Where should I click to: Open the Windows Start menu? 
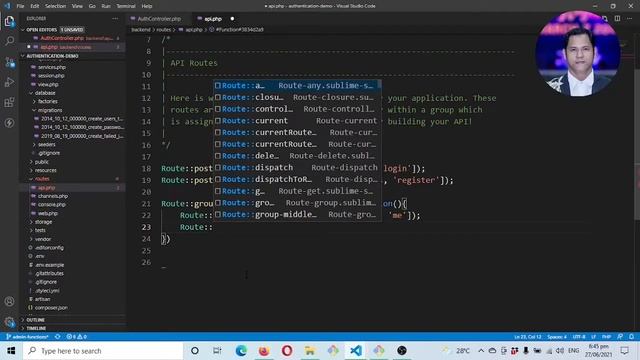(11, 351)
